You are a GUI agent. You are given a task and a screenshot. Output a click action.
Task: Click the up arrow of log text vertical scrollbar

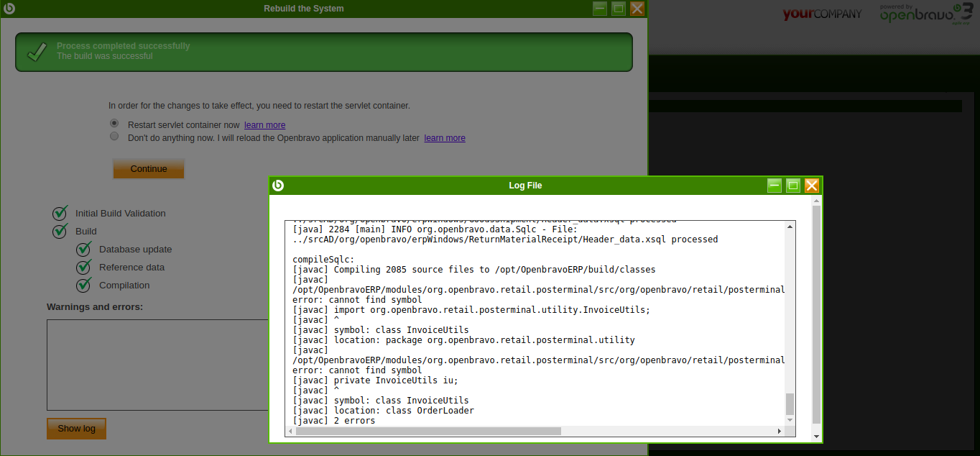pos(790,227)
